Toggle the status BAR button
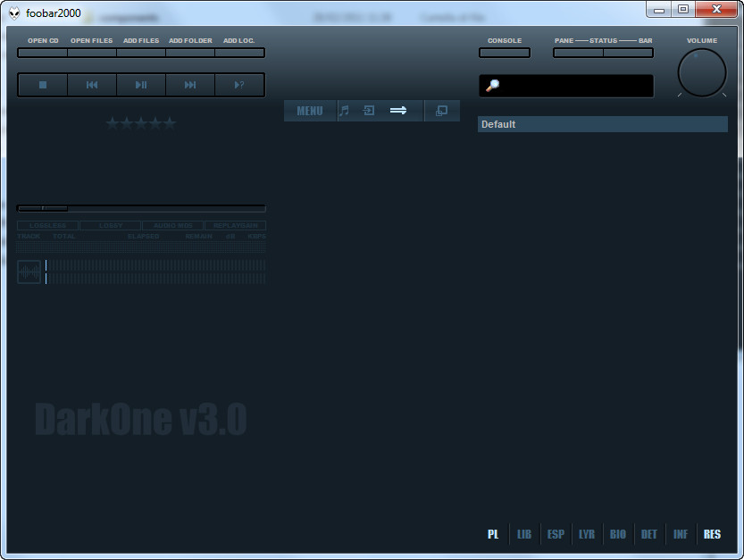The image size is (744, 560). (x=628, y=53)
